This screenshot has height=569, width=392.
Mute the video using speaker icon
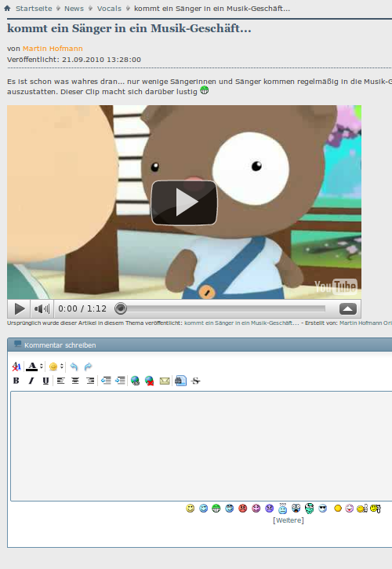(x=42, y=308)
